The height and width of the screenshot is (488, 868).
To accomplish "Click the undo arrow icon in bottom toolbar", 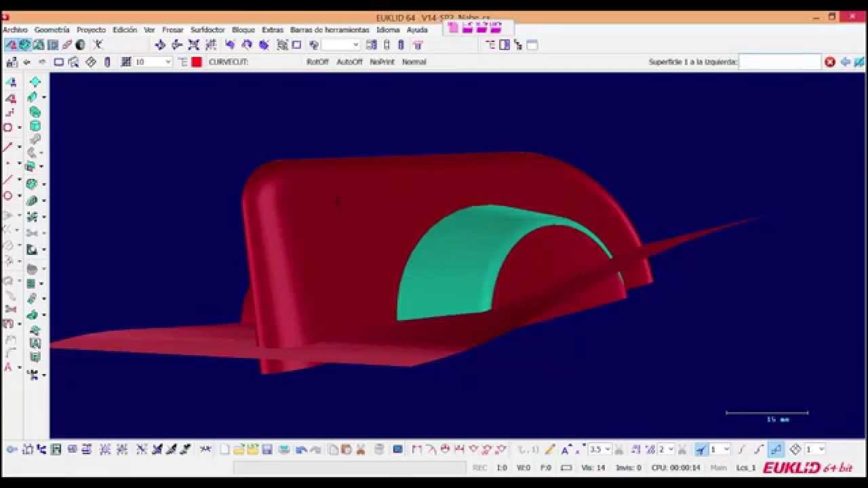I will click(x=302, y=449).
